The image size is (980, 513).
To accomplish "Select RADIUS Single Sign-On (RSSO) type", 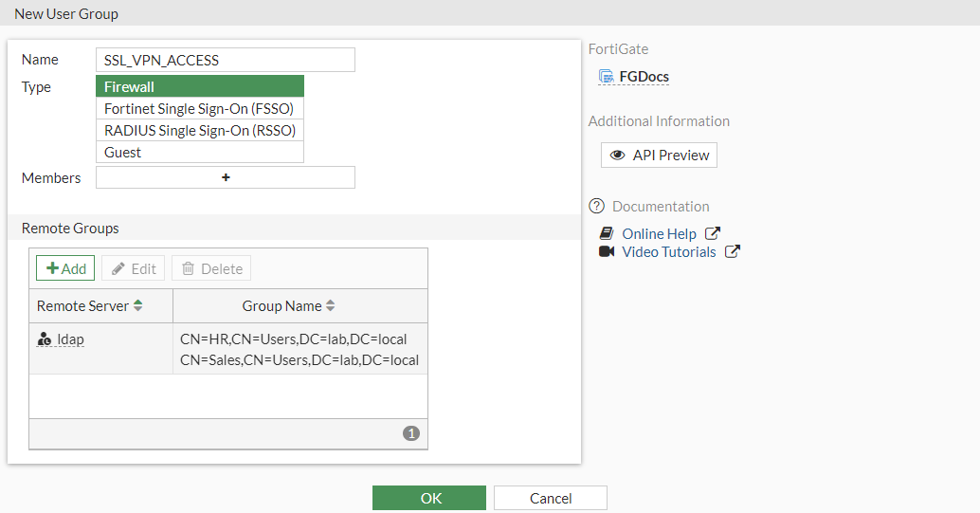I will click(200, 131).
